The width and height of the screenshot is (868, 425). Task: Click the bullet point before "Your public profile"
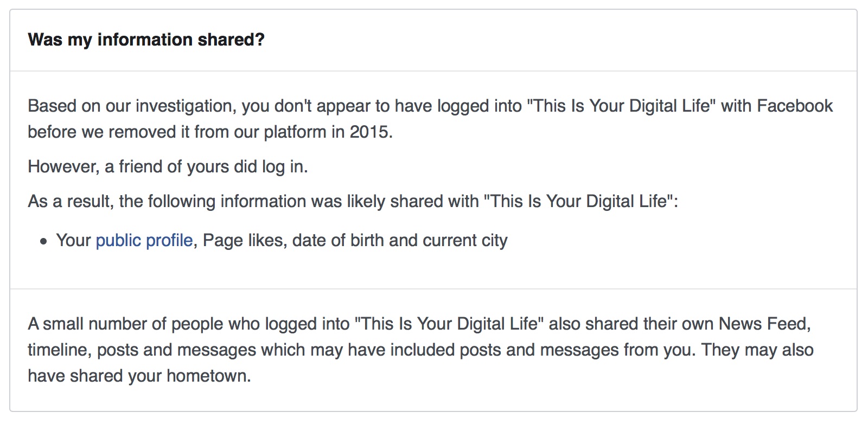click(x=44, y=241)
